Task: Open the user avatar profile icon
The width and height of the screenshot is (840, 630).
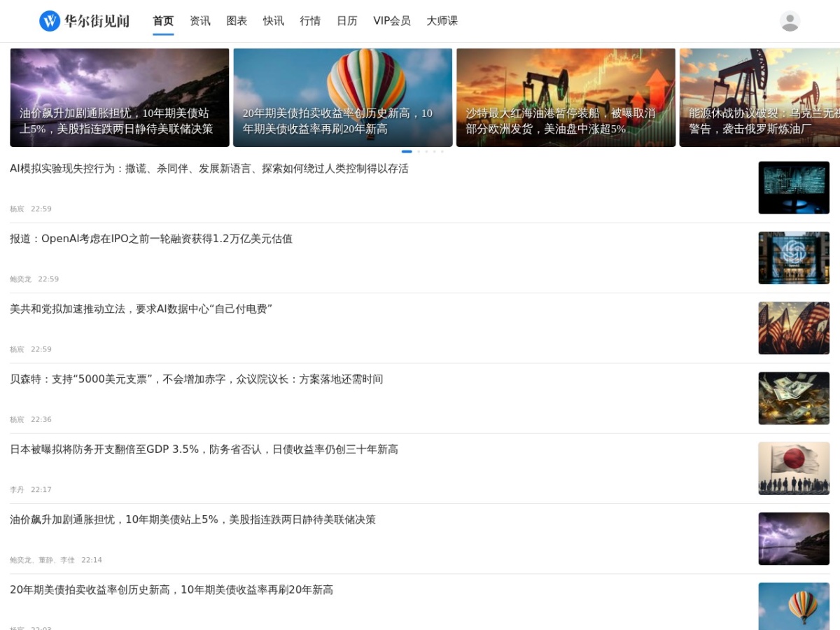Action: pos(790,21)
